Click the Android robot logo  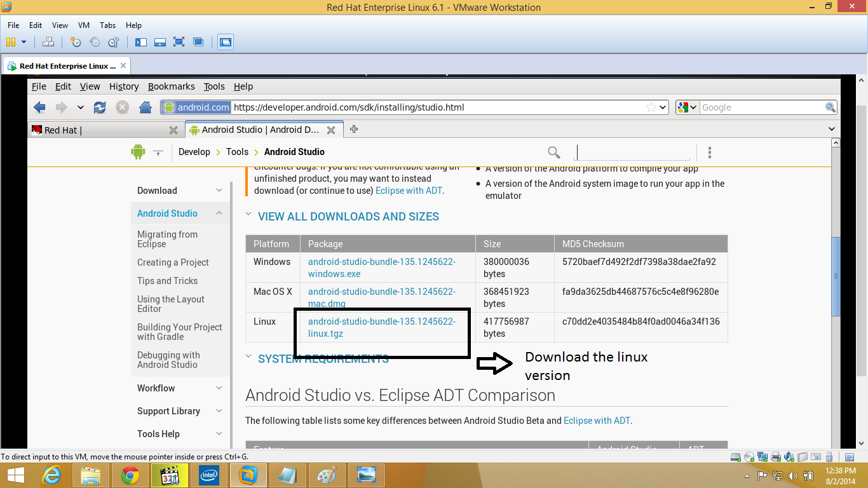point(138,151)
